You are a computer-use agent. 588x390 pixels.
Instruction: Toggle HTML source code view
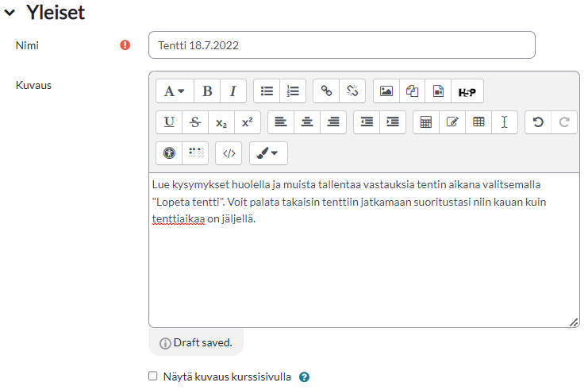[x=229, y=153]
